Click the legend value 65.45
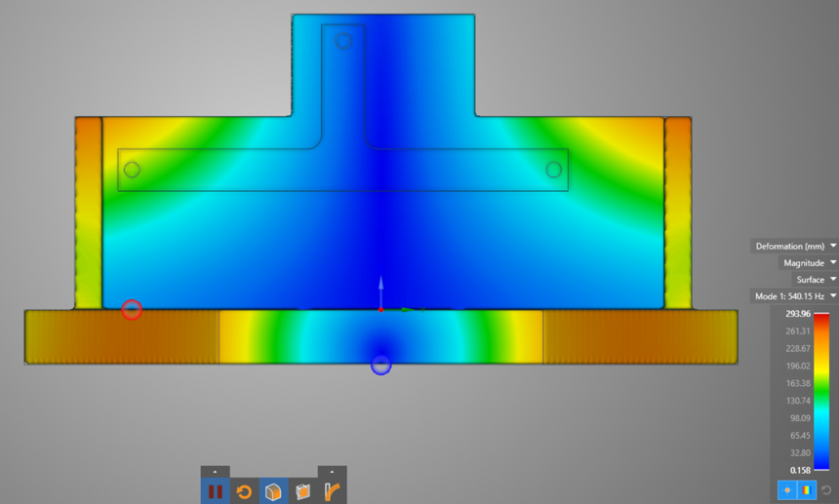The height and width of the screenshot is (504, 839). (x=800, y=436)
